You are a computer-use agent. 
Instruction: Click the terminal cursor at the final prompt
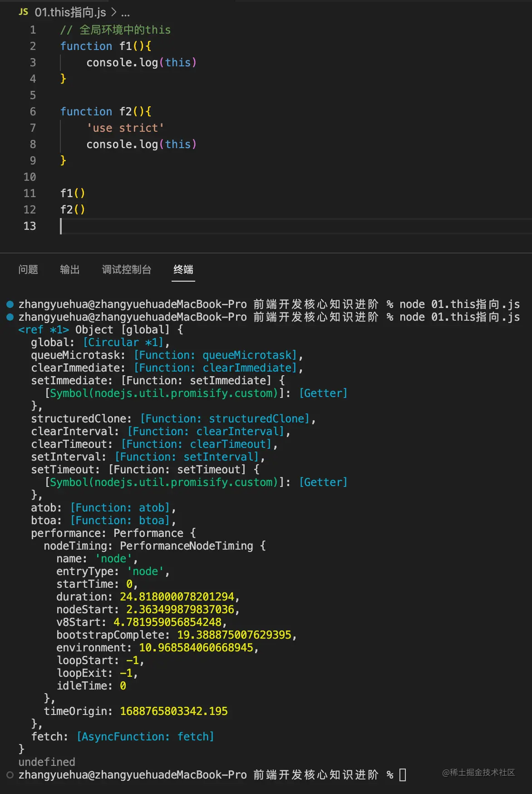(x=403, y=775)
